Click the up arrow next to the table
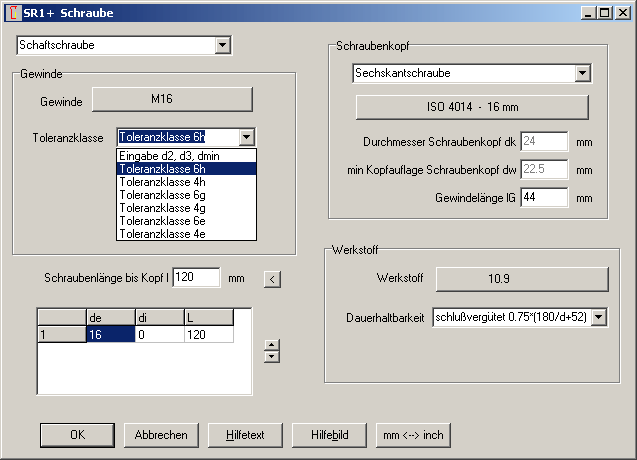Screen dimensions: 637x460 click(x=269, y=345)
